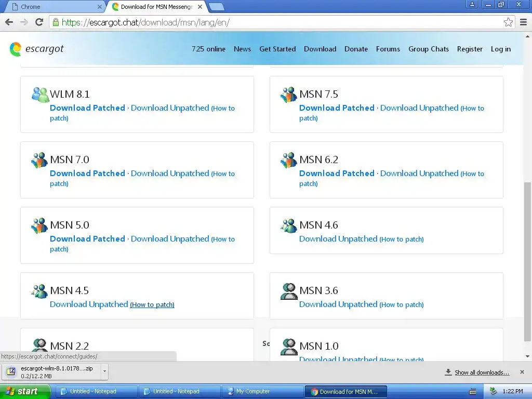Switch to My Computer taskbar button

click(262, 392)
